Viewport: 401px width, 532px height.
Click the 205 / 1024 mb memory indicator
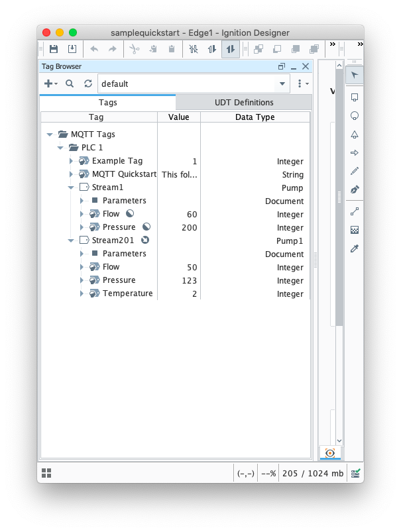[x=313, y=473]
